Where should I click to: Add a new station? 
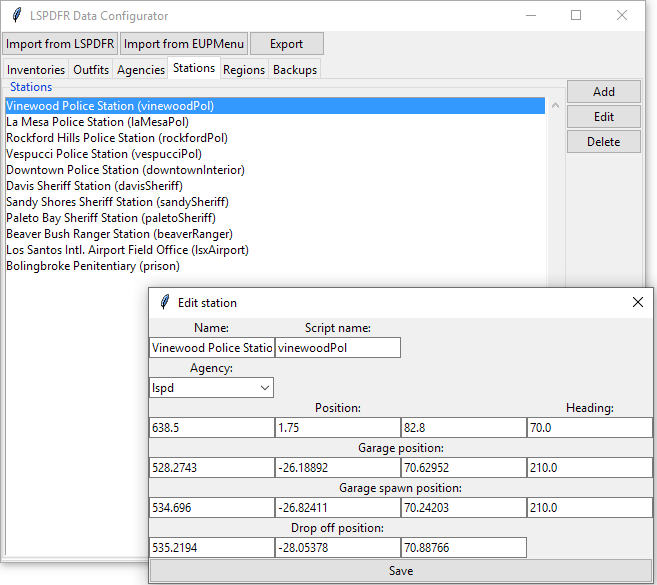603,92
